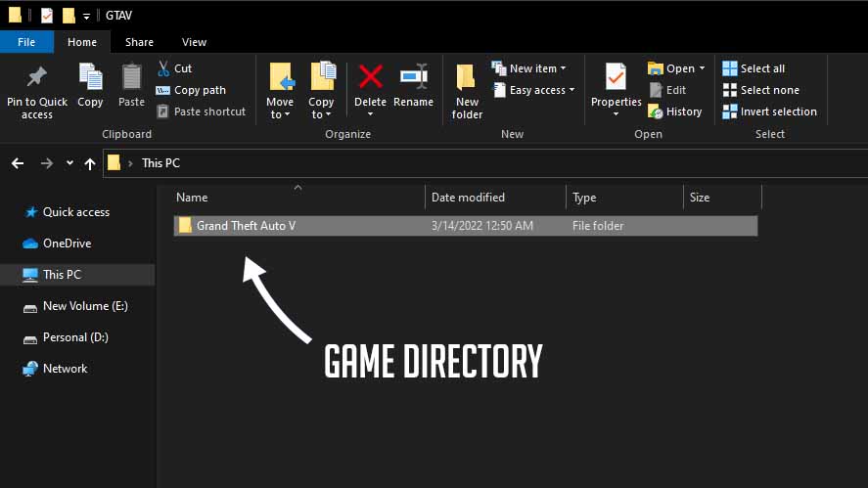Open the recent locations dropdown arrow

(x=69, y=163)
